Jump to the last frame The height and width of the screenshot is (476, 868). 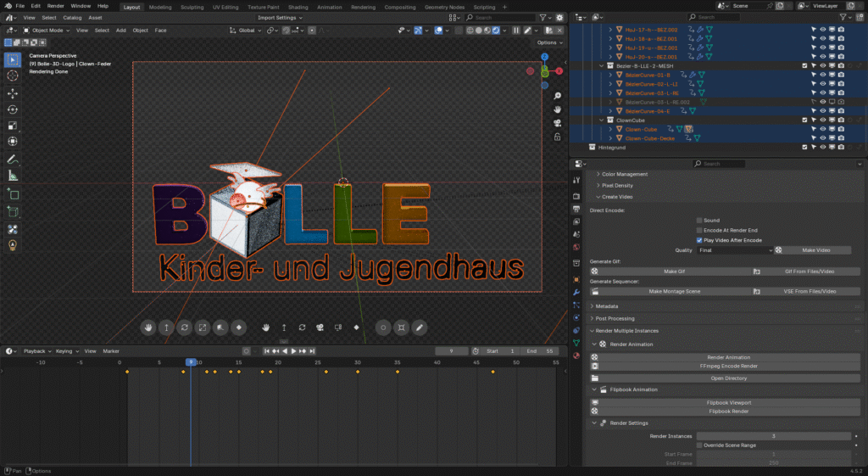pyautogui.click(x=312, y=350)
